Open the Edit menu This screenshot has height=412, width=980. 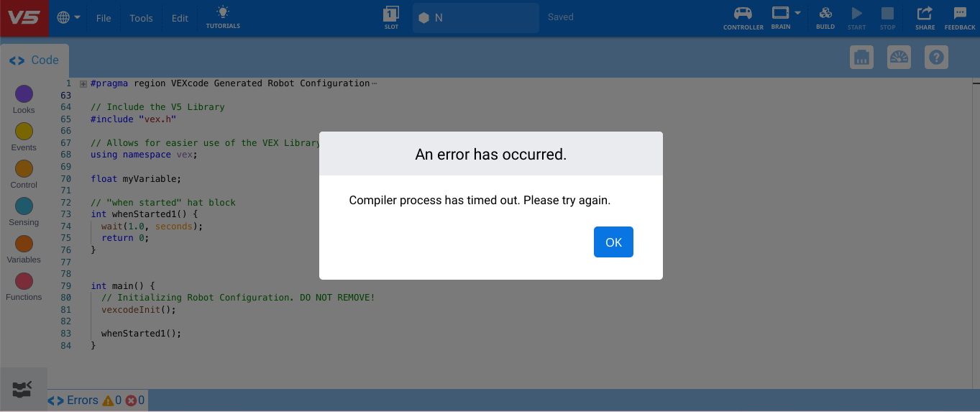click(x=180, y=18)
